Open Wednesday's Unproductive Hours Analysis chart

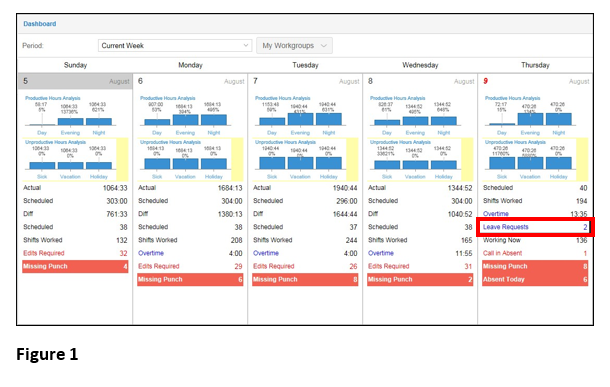[420, 159]
